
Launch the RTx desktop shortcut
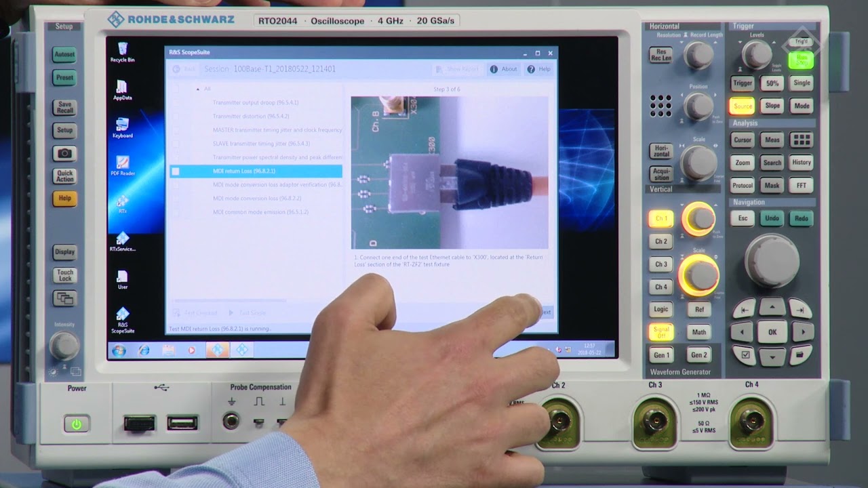pyautogui.click(x=123, y=204)
